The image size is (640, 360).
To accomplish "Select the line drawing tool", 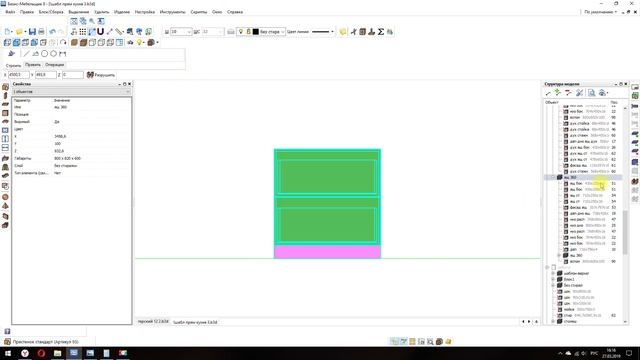I will pyautogui.click(x=27, y=53).
